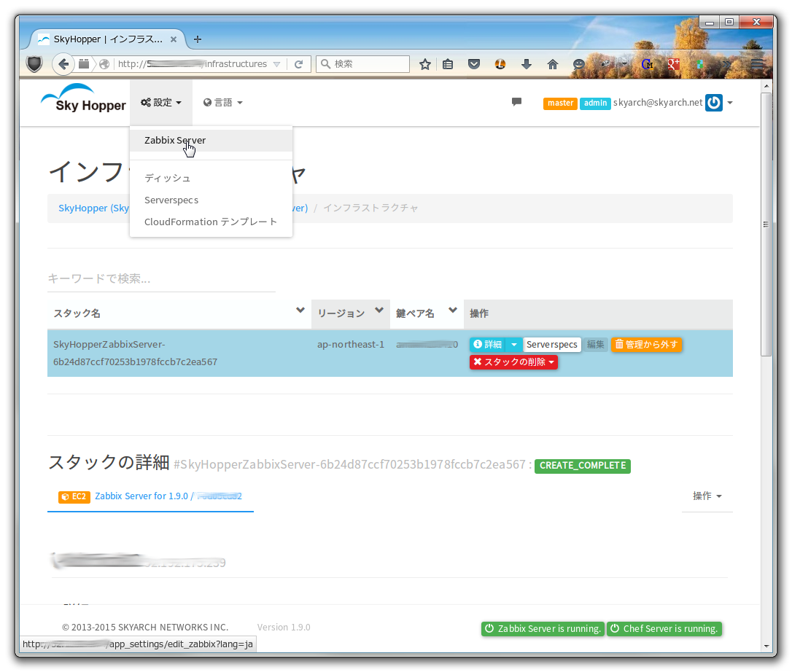792x672 pixels.
Task: Open the 操作 dropdown in stack details
Action: tap(707, 496)
